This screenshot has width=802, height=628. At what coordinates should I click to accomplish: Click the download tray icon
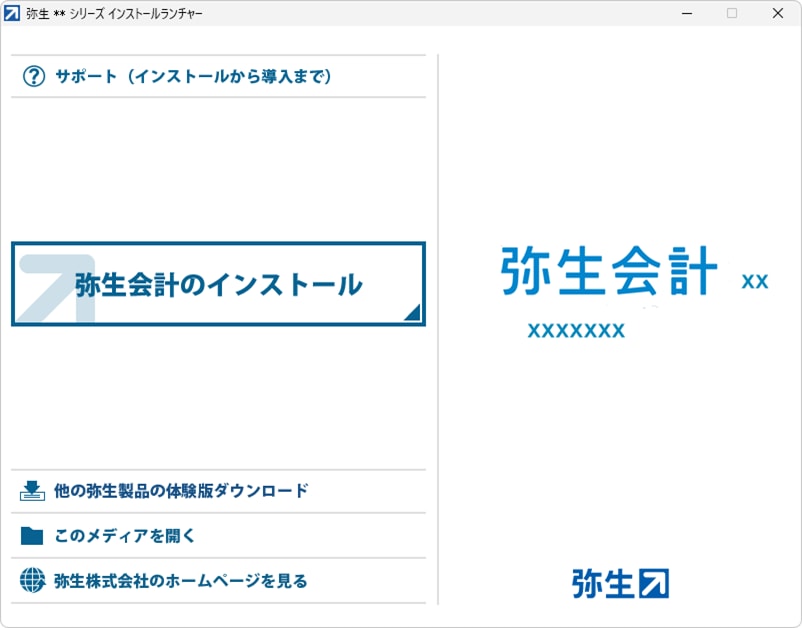tap(33, 491)
